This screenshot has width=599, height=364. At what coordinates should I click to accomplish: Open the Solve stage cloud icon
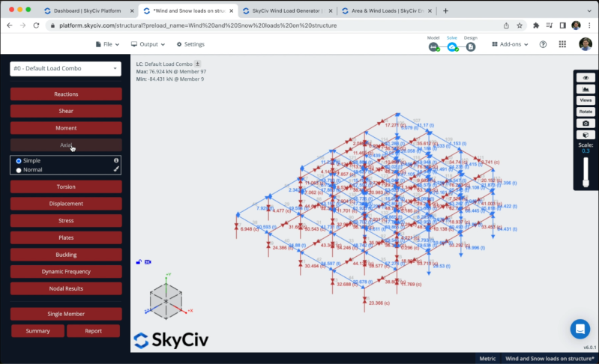452,47
